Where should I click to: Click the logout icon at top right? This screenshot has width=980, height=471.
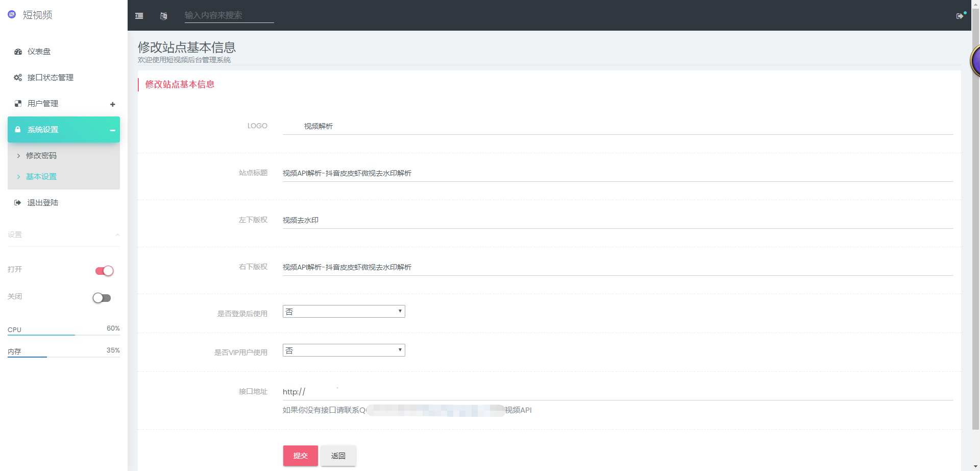point(960,16)
